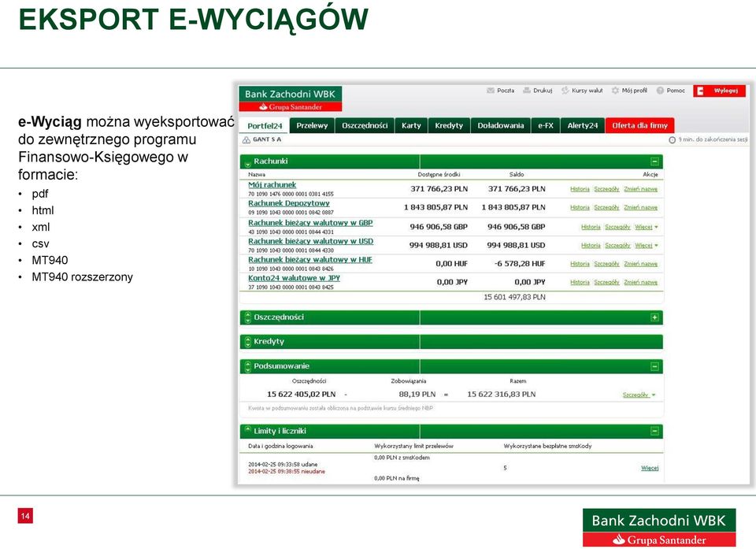The height and width of the screenshot is (549, 756).
Task: Open the Kredyty tab
Action: [x=449, y=125]
